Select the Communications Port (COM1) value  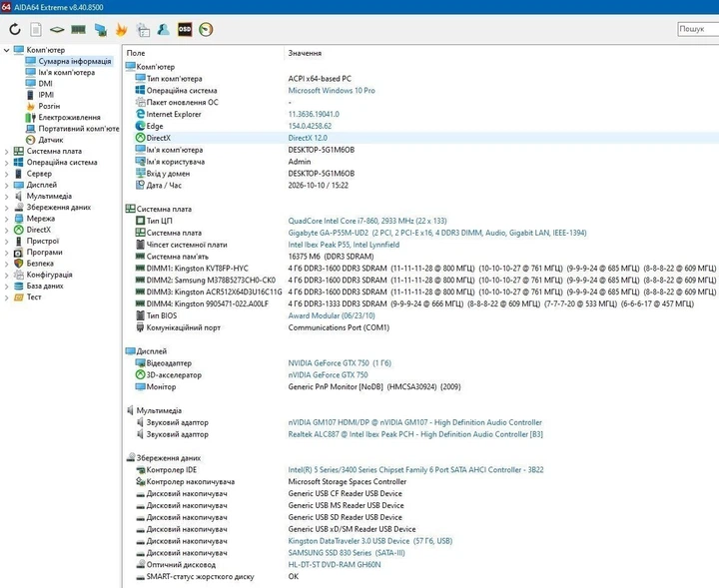coord(339,327)
